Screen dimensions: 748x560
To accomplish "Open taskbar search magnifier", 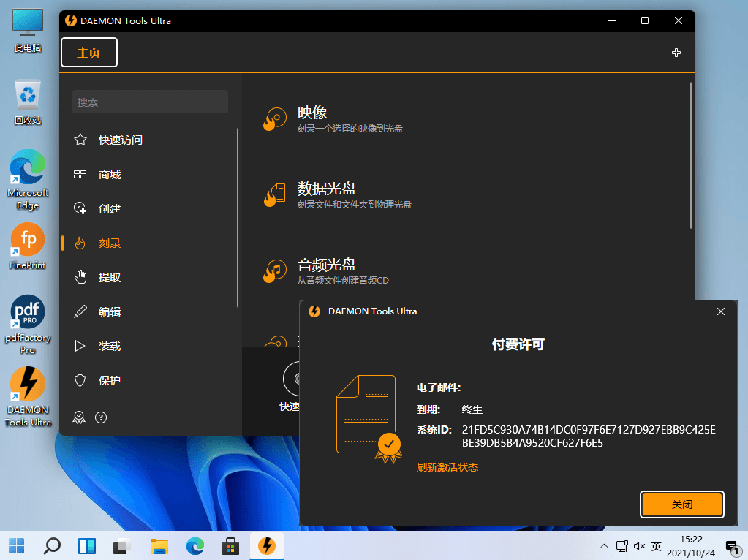I will tap(52, 545).
